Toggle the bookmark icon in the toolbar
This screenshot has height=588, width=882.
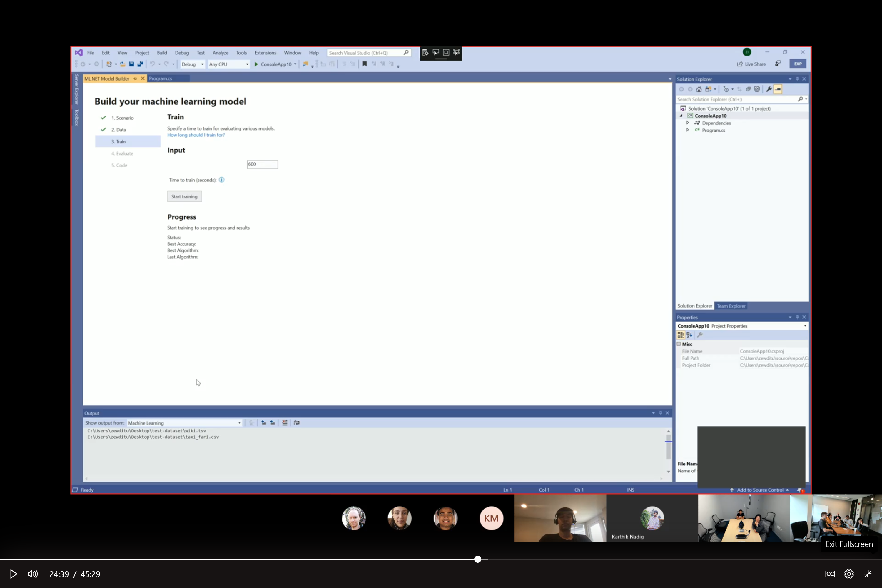(x=365, y=64)
